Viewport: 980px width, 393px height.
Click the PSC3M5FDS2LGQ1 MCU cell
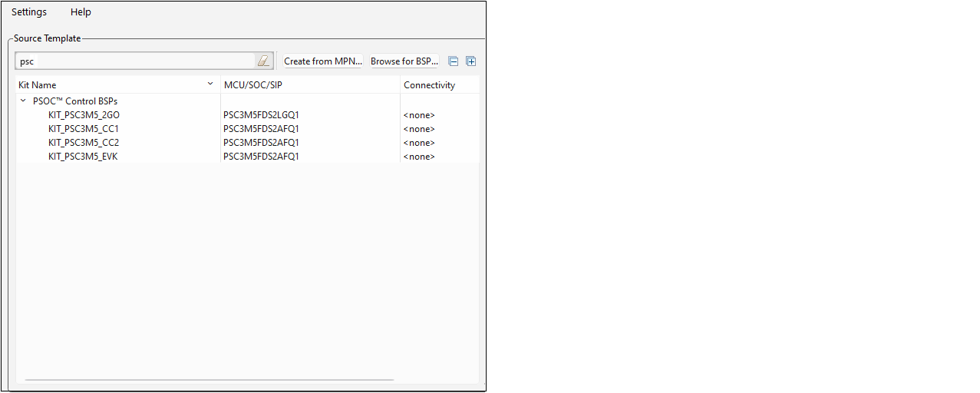point(261,115)
